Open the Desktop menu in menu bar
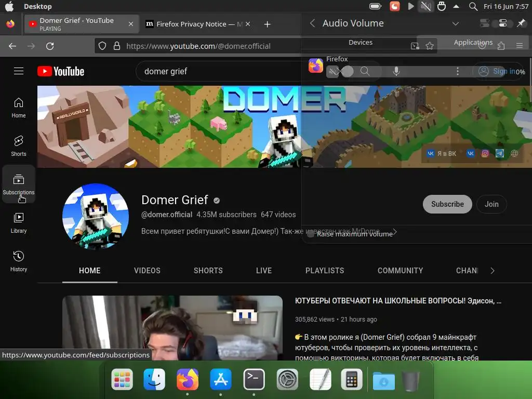Screen dimensions: 532x399 pyautogui.click(x=37, y=6)
